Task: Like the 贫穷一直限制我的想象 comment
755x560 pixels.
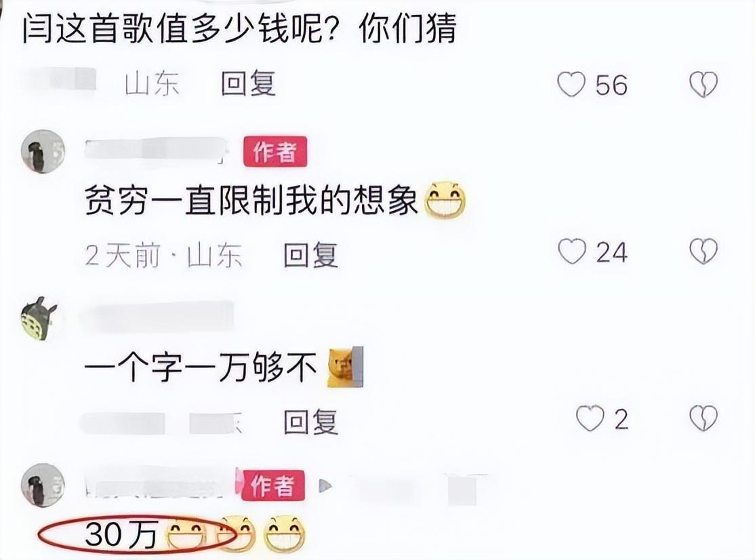Action: coord(572,252)
